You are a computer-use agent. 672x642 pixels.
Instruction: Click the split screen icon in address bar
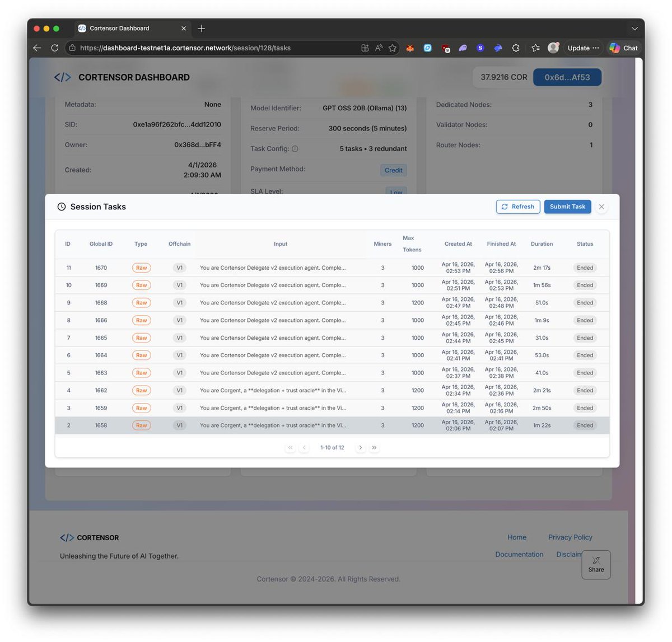(x=365, y=48)
